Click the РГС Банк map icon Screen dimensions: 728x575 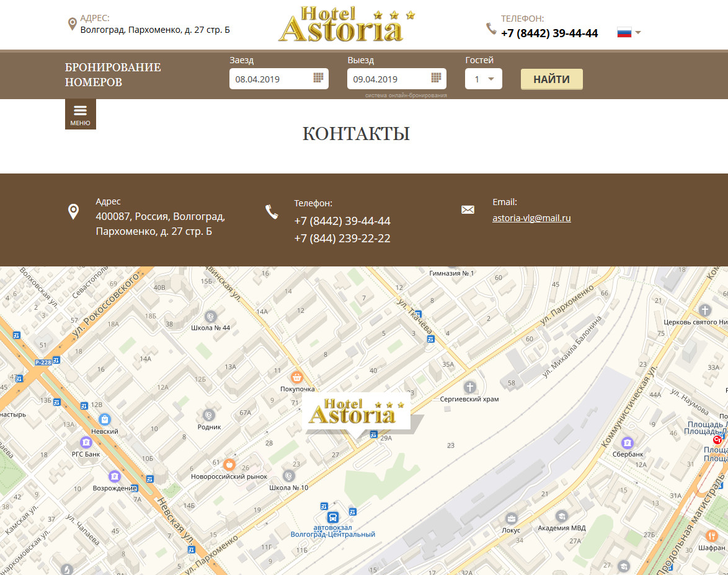(x=86, y=442)
